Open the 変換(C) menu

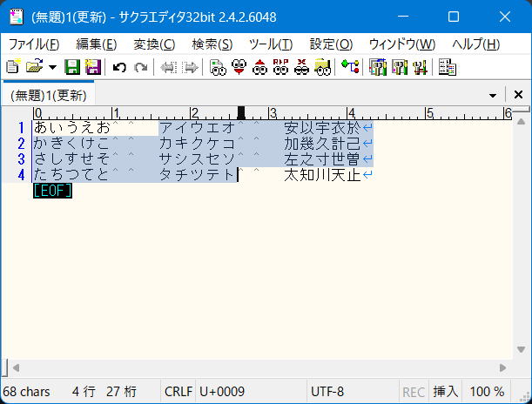coord(154,44)
